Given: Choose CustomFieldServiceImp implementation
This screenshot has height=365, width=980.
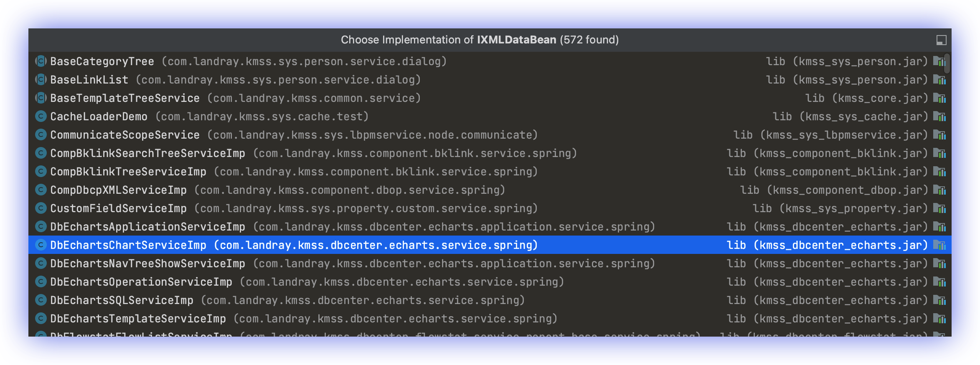Looking at the screenshot, I should pos(490,208).
